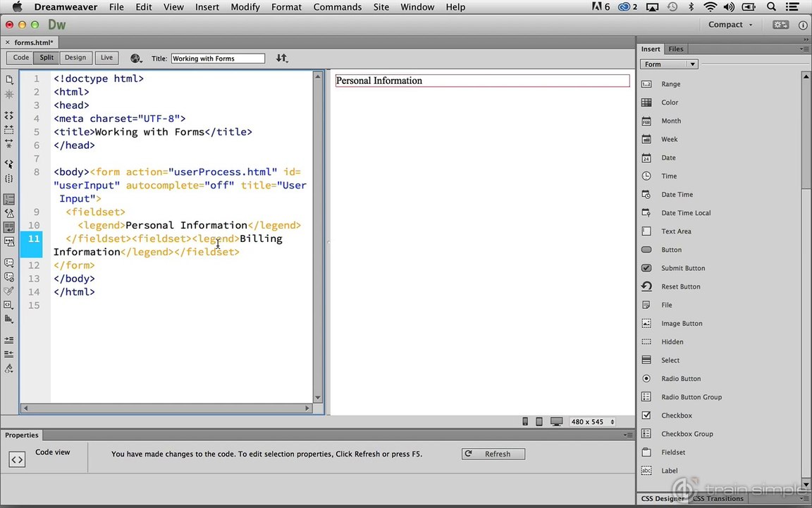Open the Modify menu
812x508 pixels.
[245, 7]
